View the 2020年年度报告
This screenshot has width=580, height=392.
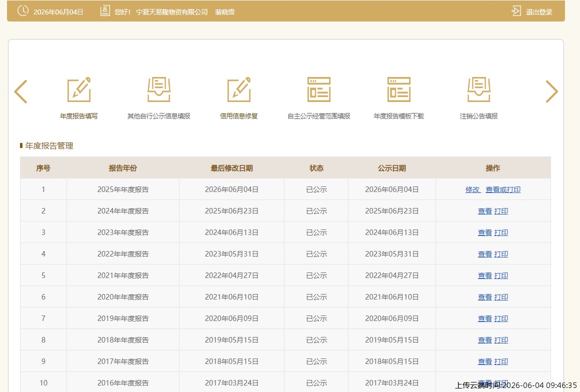pos(485,297)
